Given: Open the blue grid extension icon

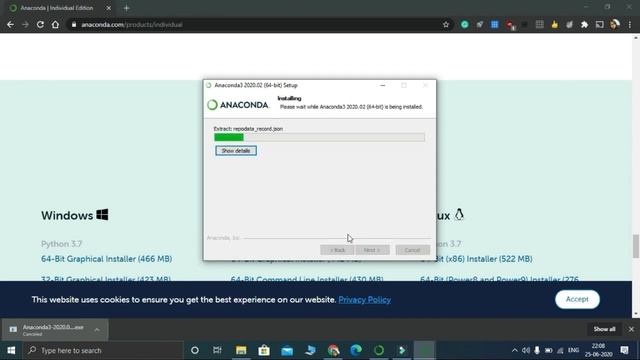Looking at the screenshot, I should 494,24.
